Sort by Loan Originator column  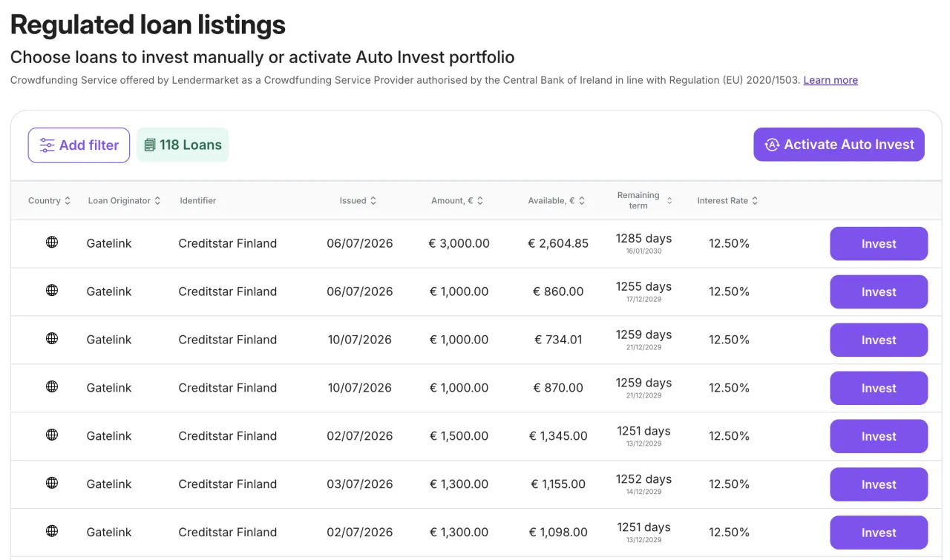click(124, 201)
